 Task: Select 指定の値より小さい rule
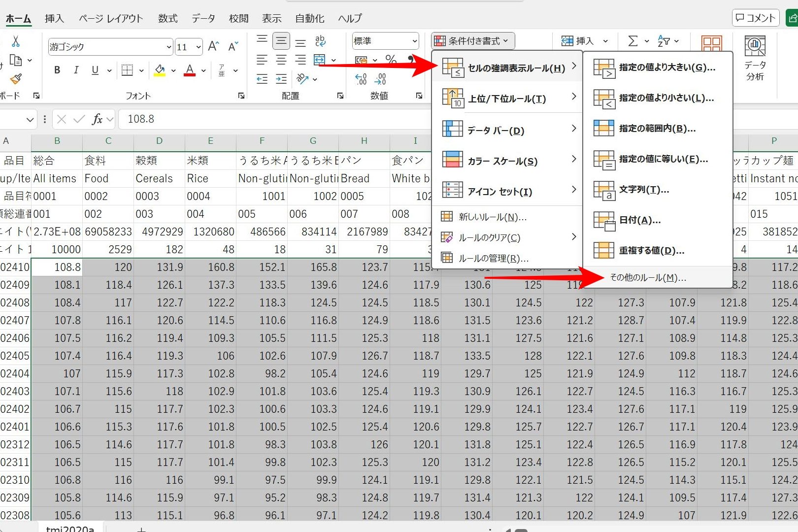click(657, 98)
